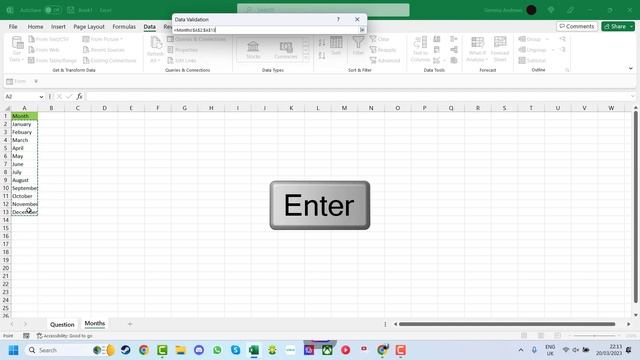Clear the applied filter

click(x=380, y=39)
